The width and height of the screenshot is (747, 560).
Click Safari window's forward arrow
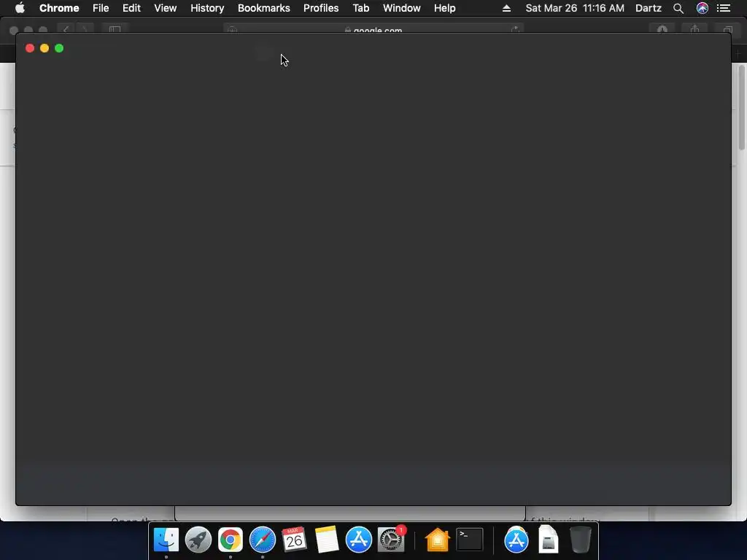click(x=85, y=29)
